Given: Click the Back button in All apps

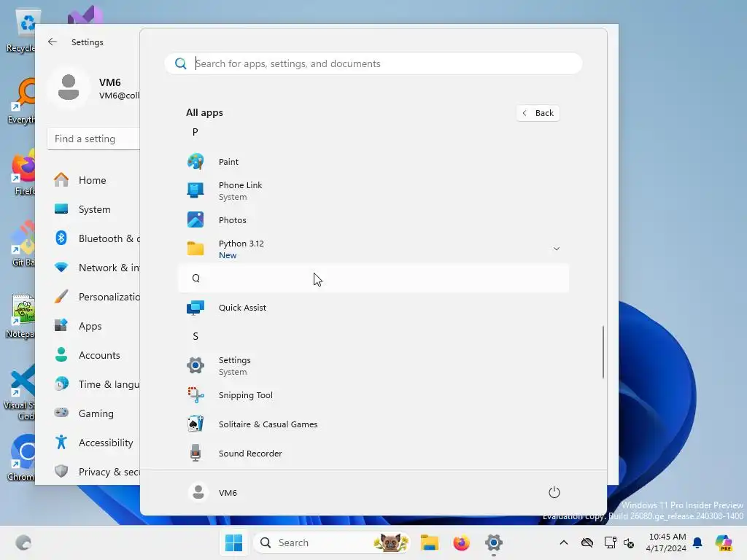Looking at the screenshot, I should (x=538, y=113).
